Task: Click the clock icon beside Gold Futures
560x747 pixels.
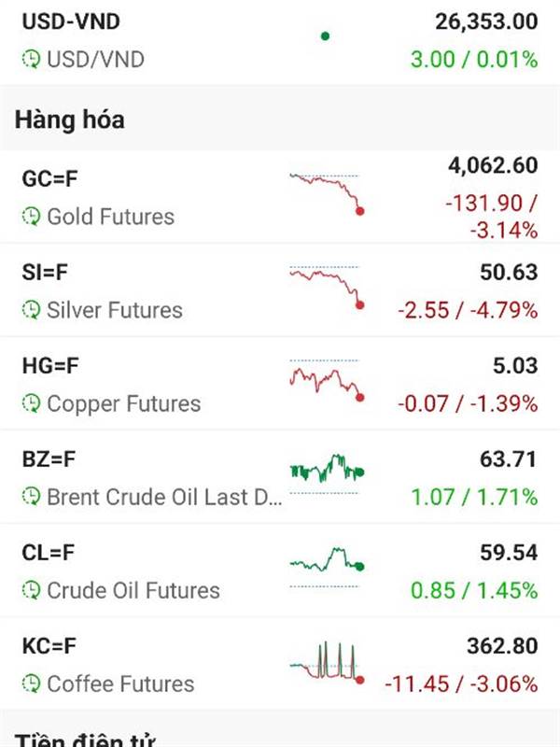Action: (31, 217)
